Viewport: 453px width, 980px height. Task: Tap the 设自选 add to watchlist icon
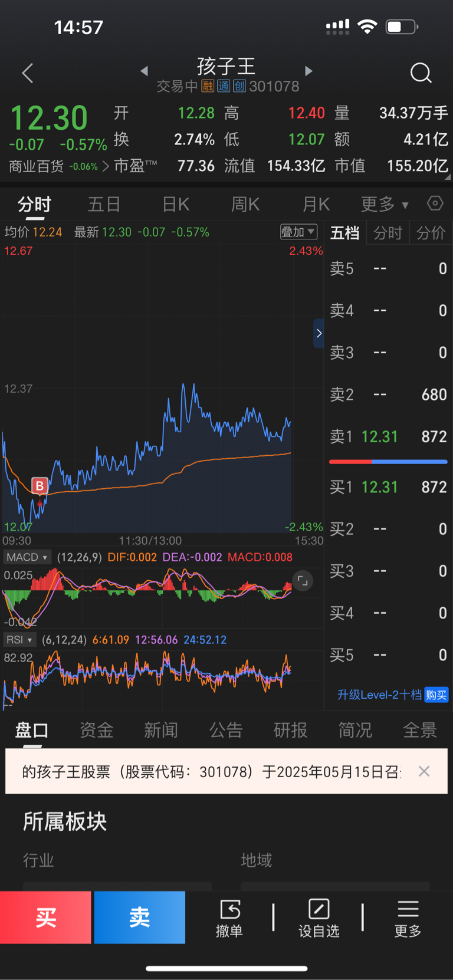(x=319, y=917)
